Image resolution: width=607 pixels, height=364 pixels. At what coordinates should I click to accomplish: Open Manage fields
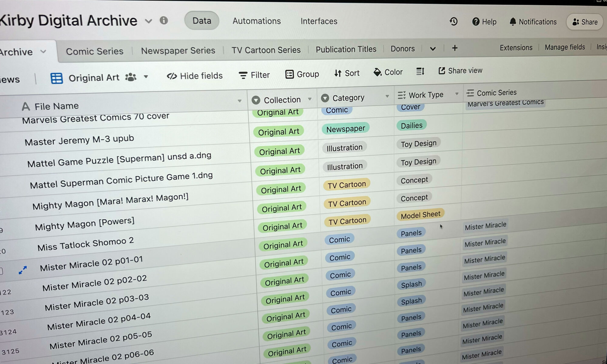(565, 47)
